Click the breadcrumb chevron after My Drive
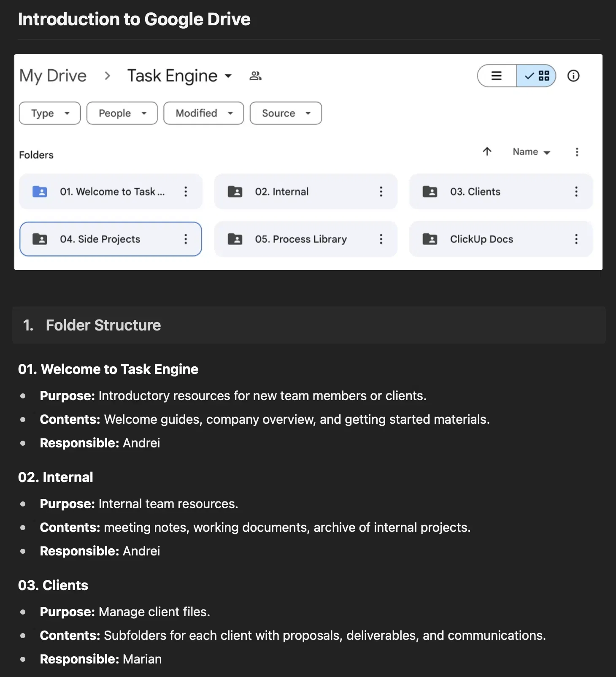616x677 pixels. tap(107, 76)
